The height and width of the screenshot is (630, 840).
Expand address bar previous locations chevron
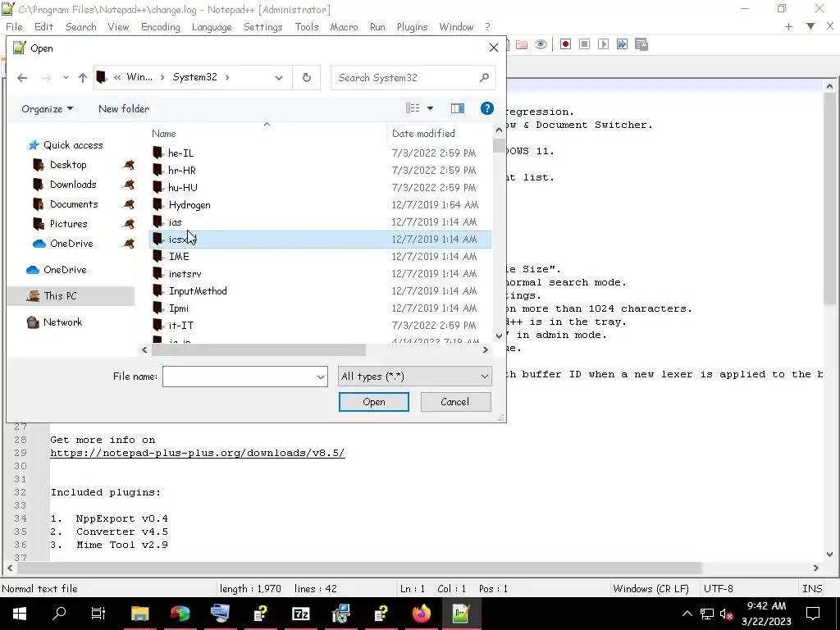click(279, 78)
